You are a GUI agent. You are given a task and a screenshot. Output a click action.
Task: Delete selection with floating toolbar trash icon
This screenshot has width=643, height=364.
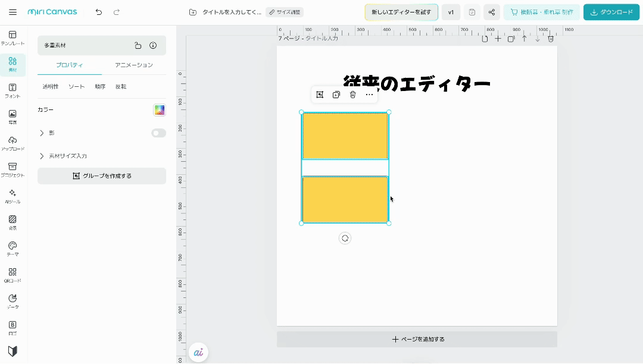point(352,95)
